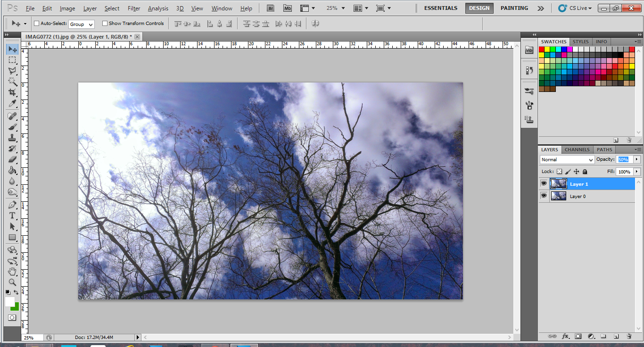
Task: Click the Auto-Align Layers icon in options bar
Action: point(315,23)
